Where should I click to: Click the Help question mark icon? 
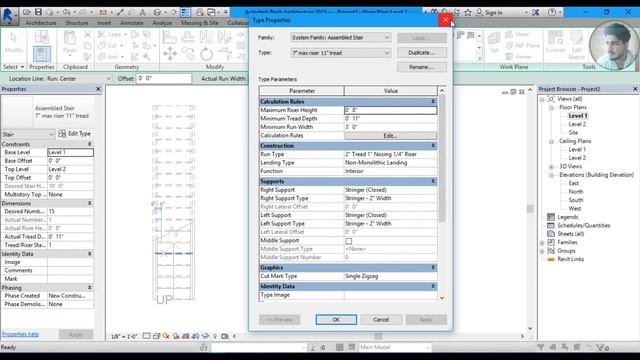551,12
